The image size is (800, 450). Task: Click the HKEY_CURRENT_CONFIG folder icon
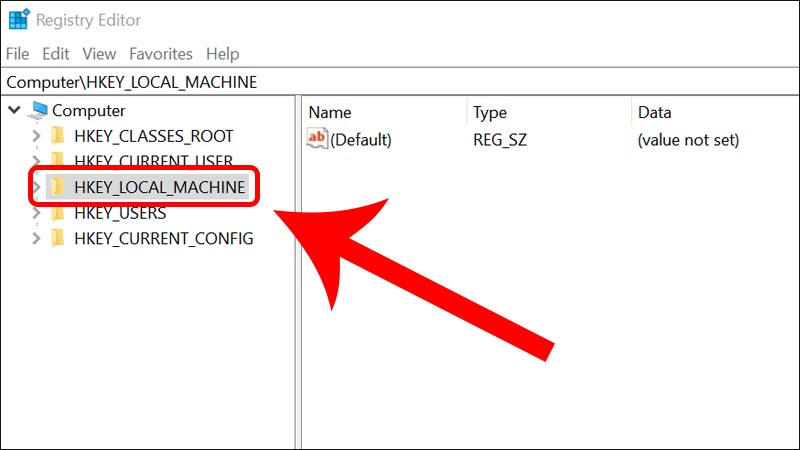(x=58, y=238)
